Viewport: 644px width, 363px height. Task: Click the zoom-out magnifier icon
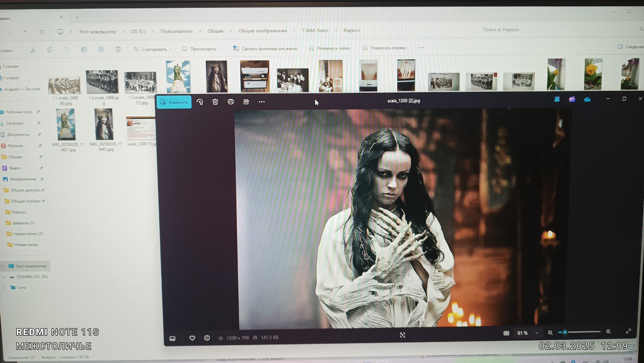[x=550, y=333]
